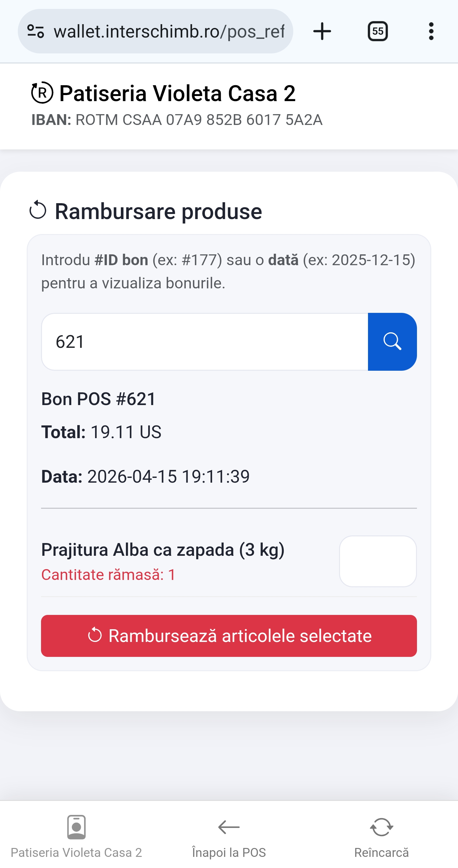This screenshot has width=458, height=868.
Task: Open the tab switcher showing 55
Action: [378, 31]
